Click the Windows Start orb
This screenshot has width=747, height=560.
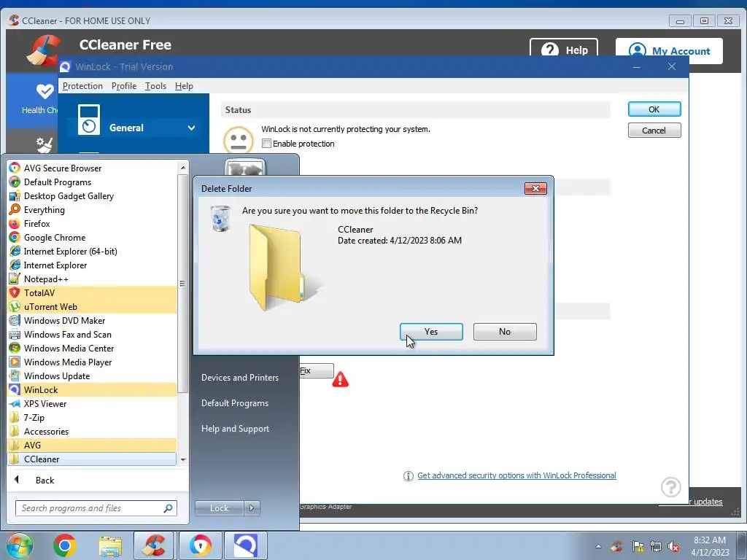tap(19, 545)
